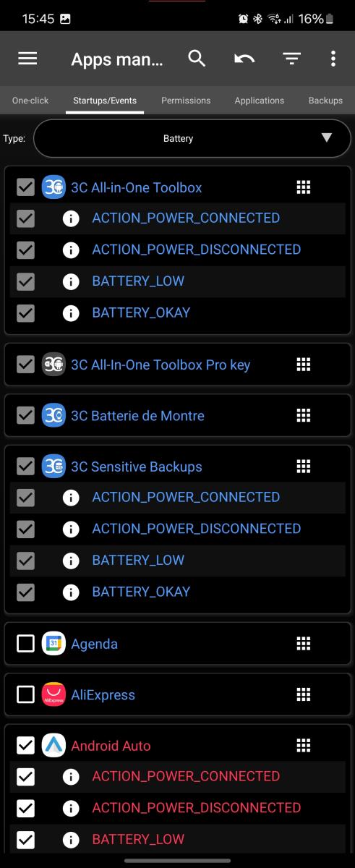The height and width of the screenshot is (868, 355).
Task: Expand the 3C All-In-One Toolbox Pro key entry
Action: click(x=161, y=365)
